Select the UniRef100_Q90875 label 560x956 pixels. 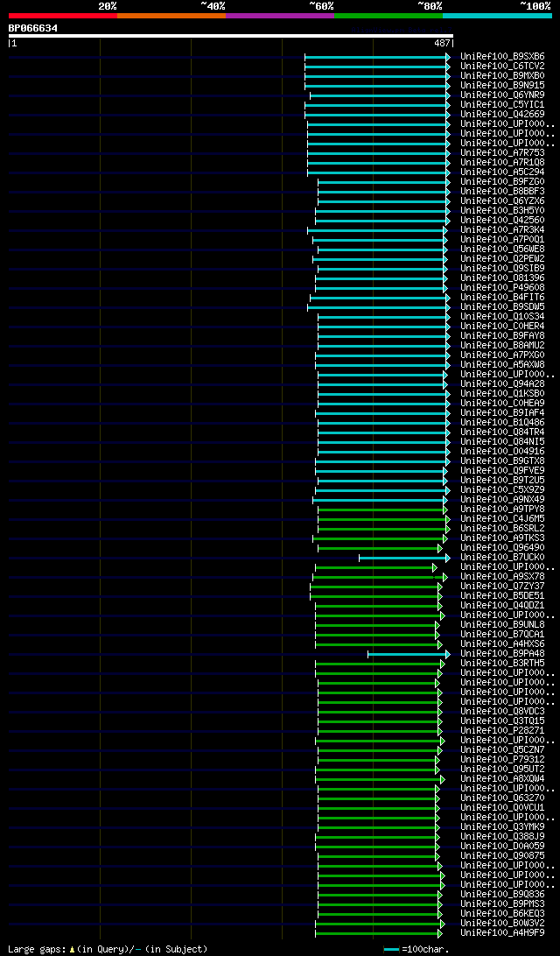pos(503,856)
